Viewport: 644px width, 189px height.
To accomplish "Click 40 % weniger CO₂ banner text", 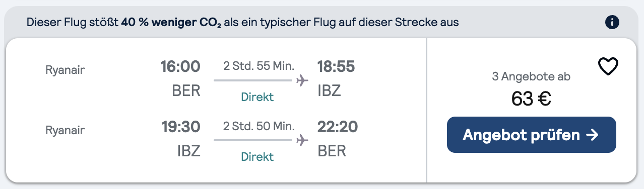I will pyautogui.click(x=171, y=23).
